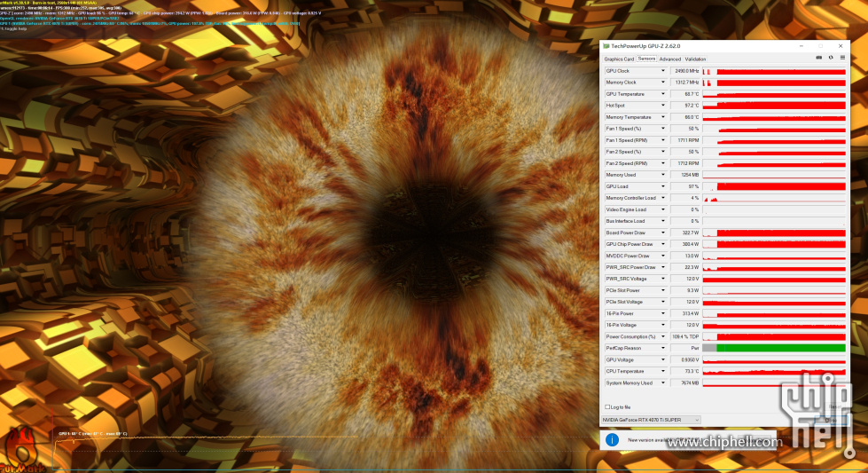Open the PerfCap Reason dropdown

tap(662, 349)
